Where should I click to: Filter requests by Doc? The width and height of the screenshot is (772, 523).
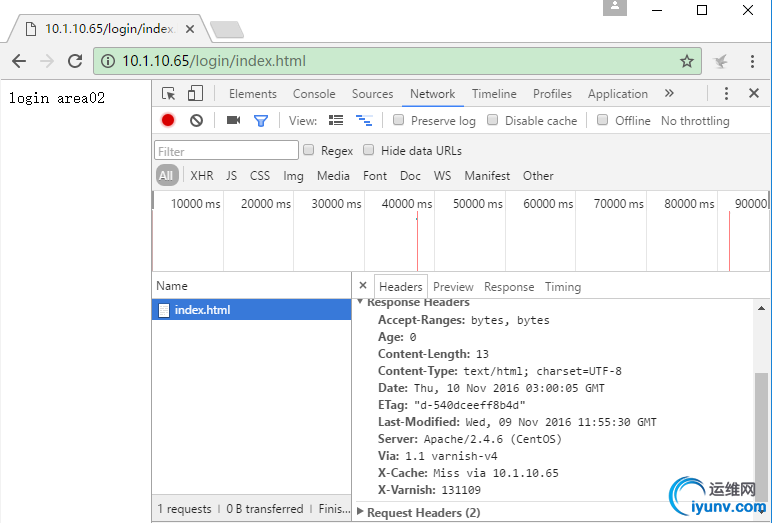(410, 175)
